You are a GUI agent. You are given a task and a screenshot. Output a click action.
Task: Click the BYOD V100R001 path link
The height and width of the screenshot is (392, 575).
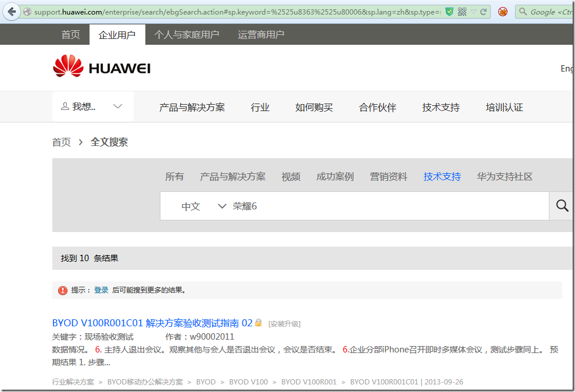click(x=309, y=382)
